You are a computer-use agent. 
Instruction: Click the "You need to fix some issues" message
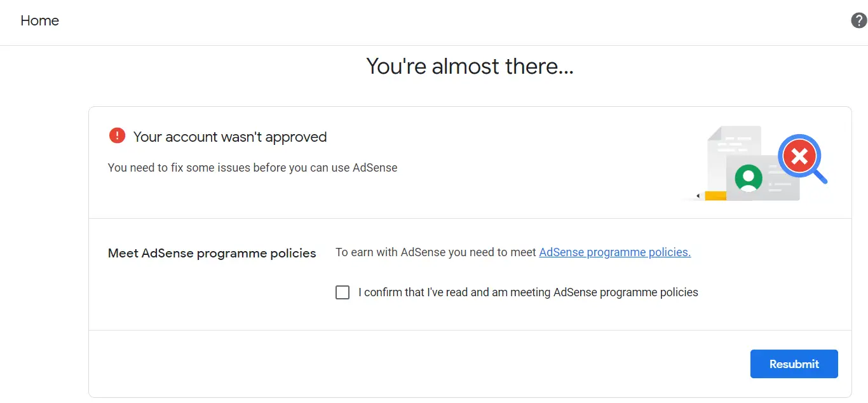coord(253,168)
